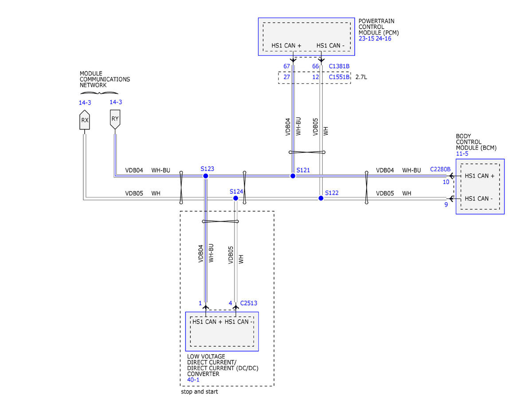This screenshot has width=532, height=411.
Task: Select the Powertrain Control Module box
Action: pos(306,36)
